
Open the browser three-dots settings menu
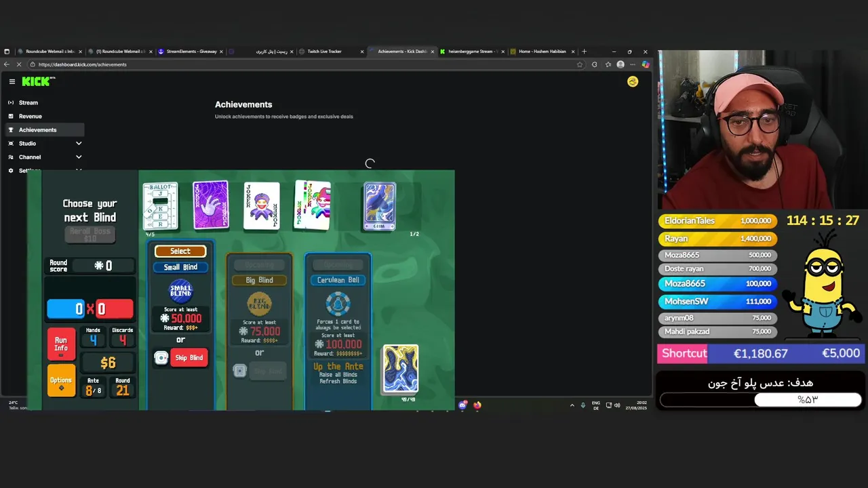click(634, 64)
